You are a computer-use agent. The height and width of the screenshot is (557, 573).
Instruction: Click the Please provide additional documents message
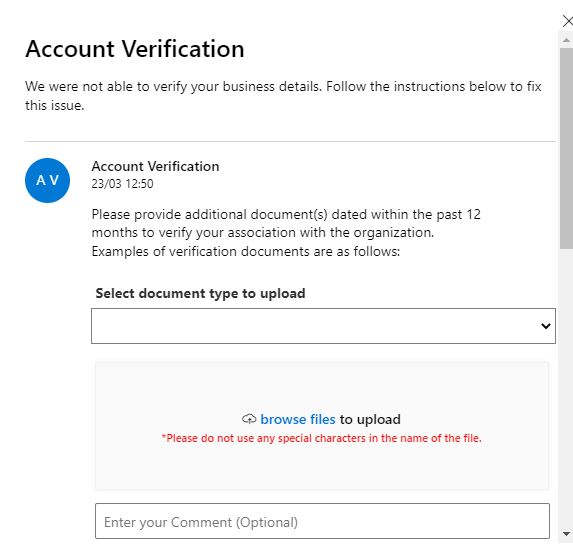286,223
